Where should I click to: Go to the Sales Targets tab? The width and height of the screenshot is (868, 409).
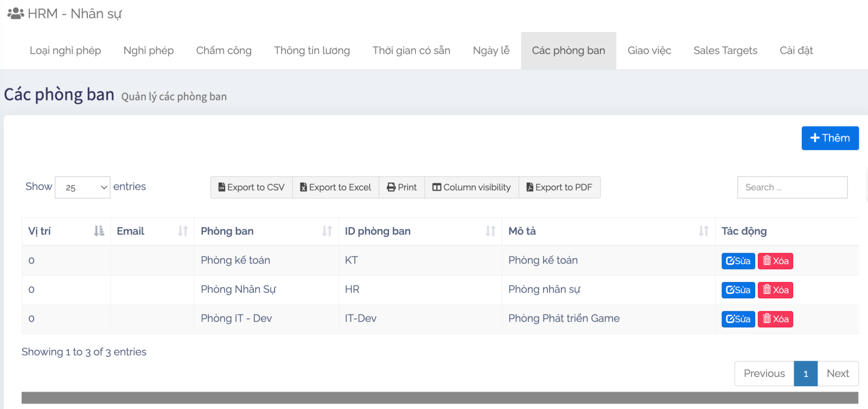(x=725, y=51)
